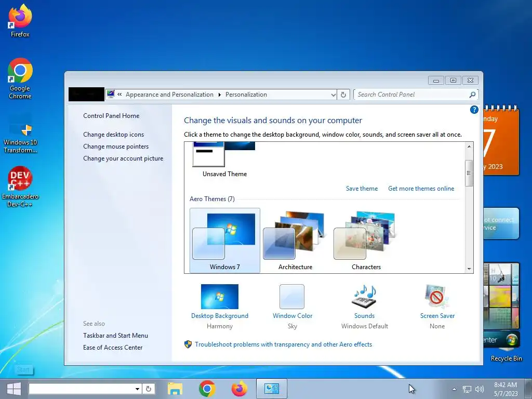Click the search magnifier in Control Panel

point(472,95)
